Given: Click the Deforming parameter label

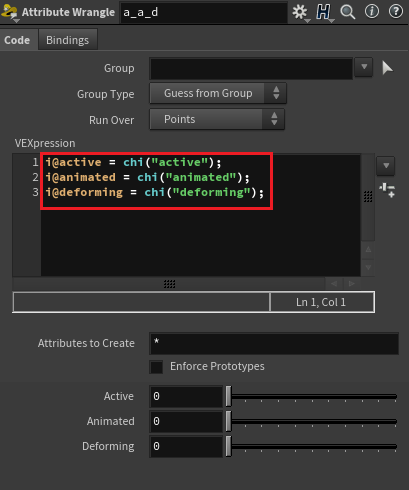Looking at the screenshot, I should [108, 446].
